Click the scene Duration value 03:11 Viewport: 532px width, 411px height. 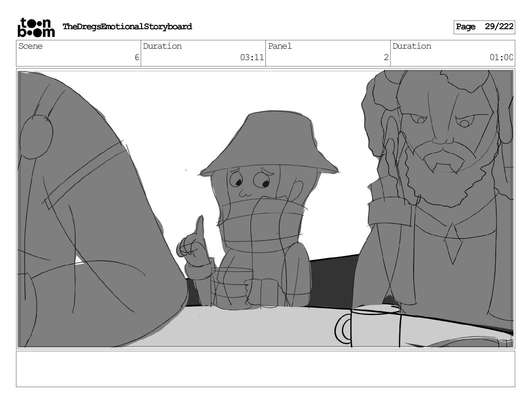[x=252, y=57]
